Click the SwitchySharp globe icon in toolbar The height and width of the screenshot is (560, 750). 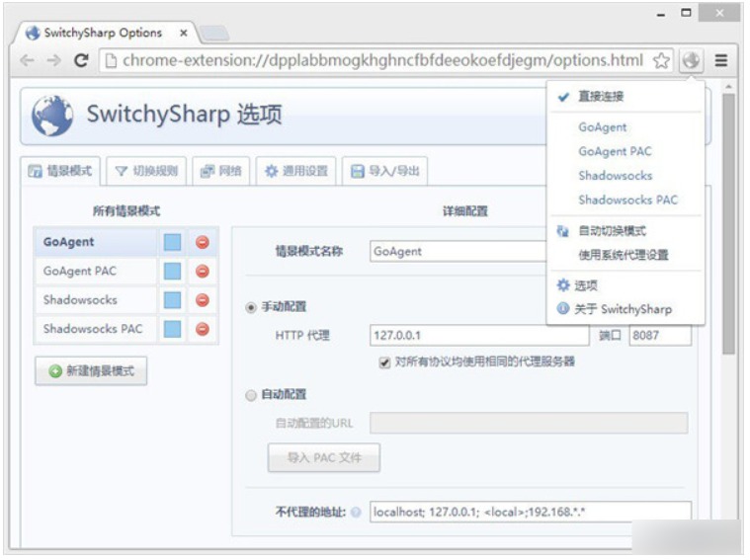(x=691, y=60)
